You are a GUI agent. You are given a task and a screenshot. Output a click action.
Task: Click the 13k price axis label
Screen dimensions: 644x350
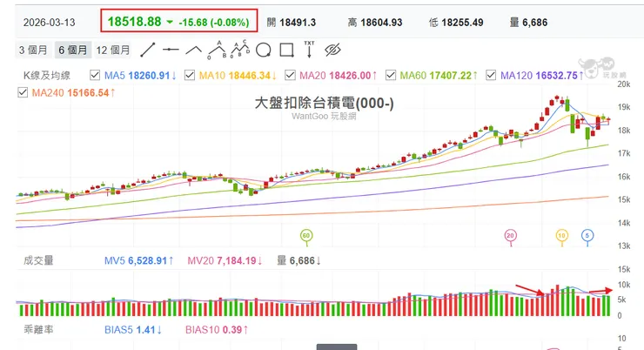click(623, 246)
